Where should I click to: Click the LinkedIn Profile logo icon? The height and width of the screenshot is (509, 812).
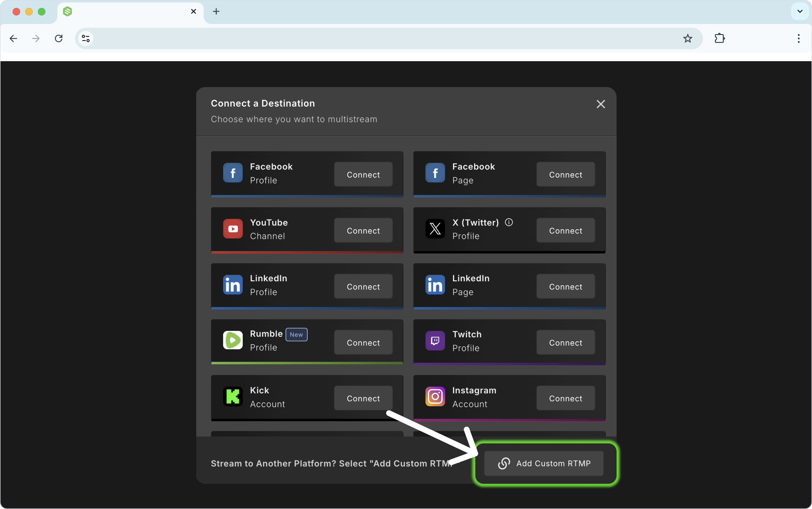pos(233,285)
